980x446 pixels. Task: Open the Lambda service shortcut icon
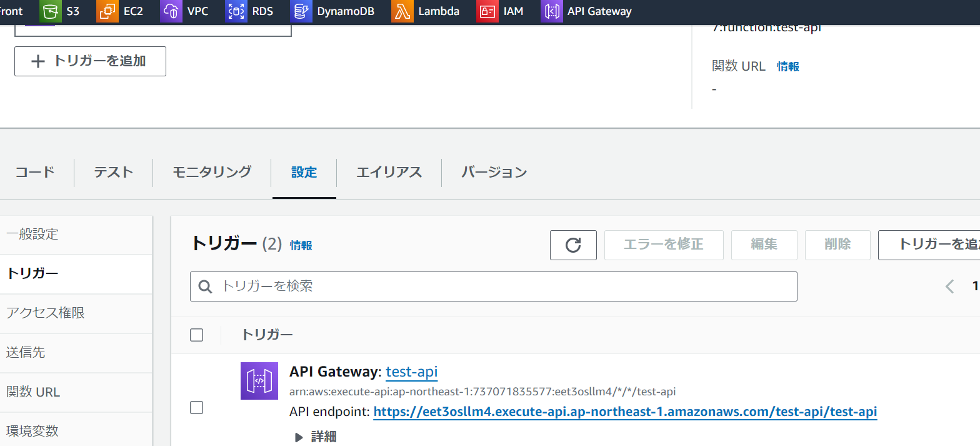pos(402,11)
